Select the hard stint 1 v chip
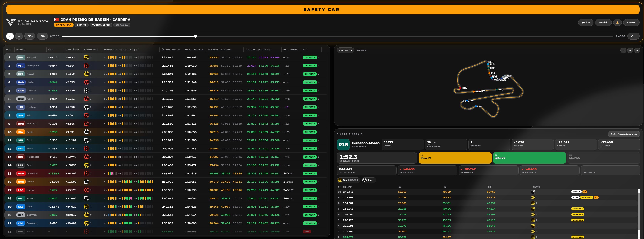The height and width of the screenshot is (239, 644). tap(369, 180)
